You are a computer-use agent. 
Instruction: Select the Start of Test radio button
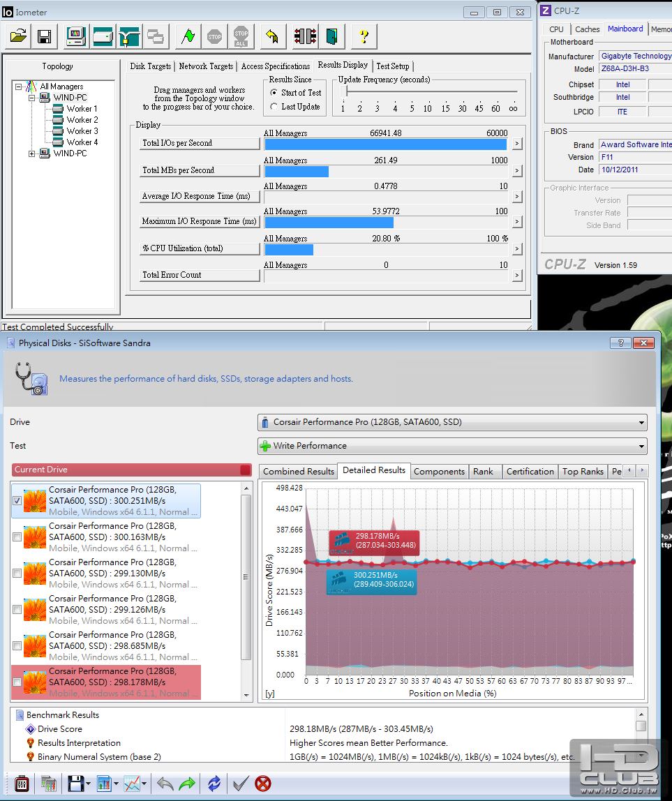pos(274,93)
